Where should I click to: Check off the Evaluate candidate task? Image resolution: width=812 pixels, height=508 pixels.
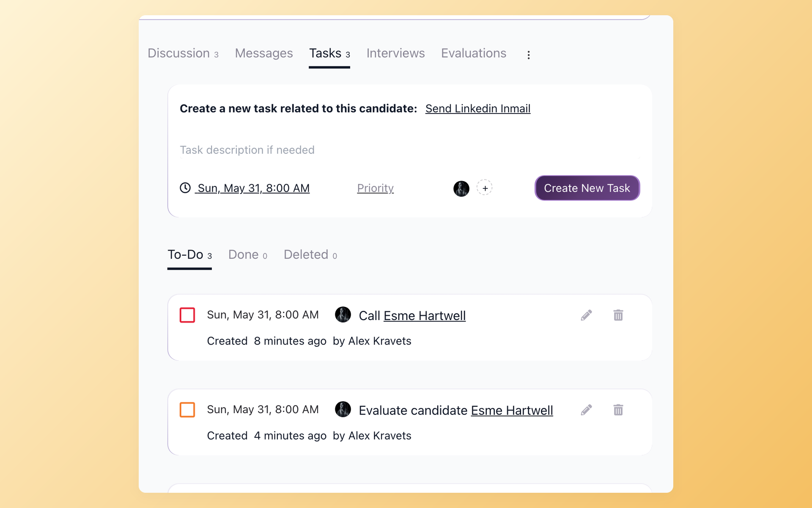click(x=187, y=410)
